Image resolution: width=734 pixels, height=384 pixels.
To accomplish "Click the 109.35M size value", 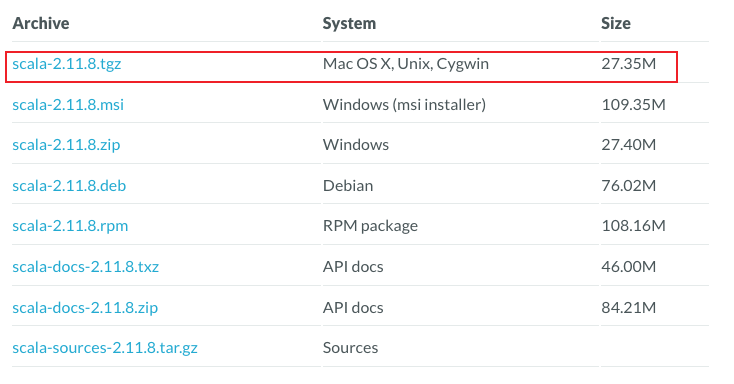I will [633, 104].
